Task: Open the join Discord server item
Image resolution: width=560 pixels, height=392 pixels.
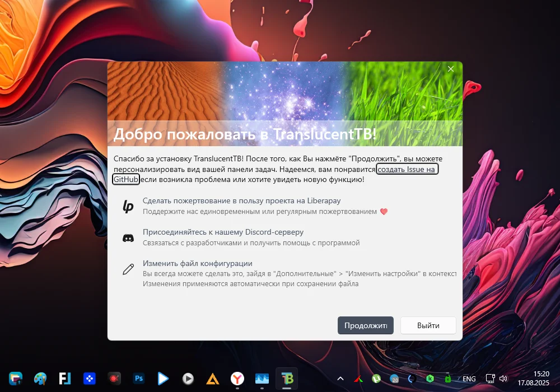Action: [223, 232]
